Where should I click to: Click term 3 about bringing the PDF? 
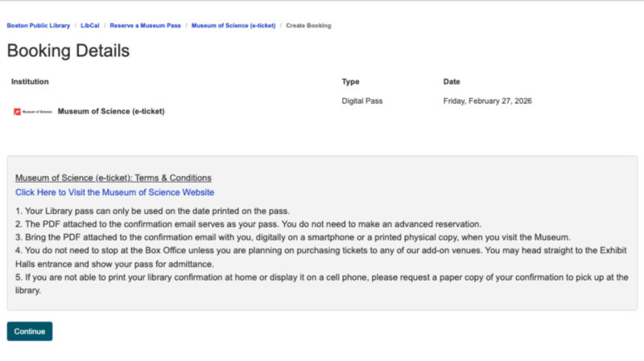tap(293, 237)
